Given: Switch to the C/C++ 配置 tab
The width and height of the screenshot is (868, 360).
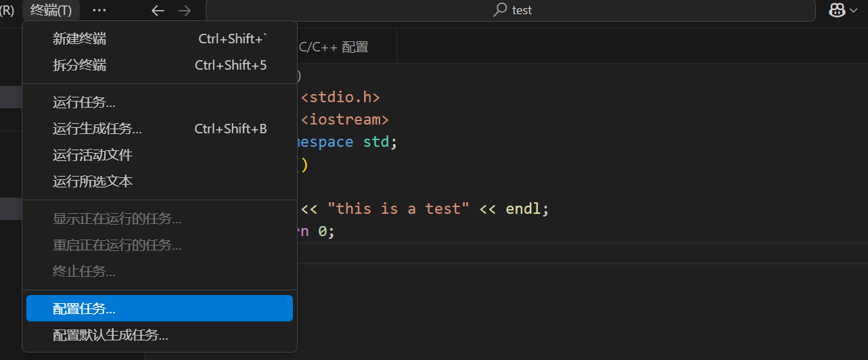Looking at the screenshot, I should coord(334,47).
